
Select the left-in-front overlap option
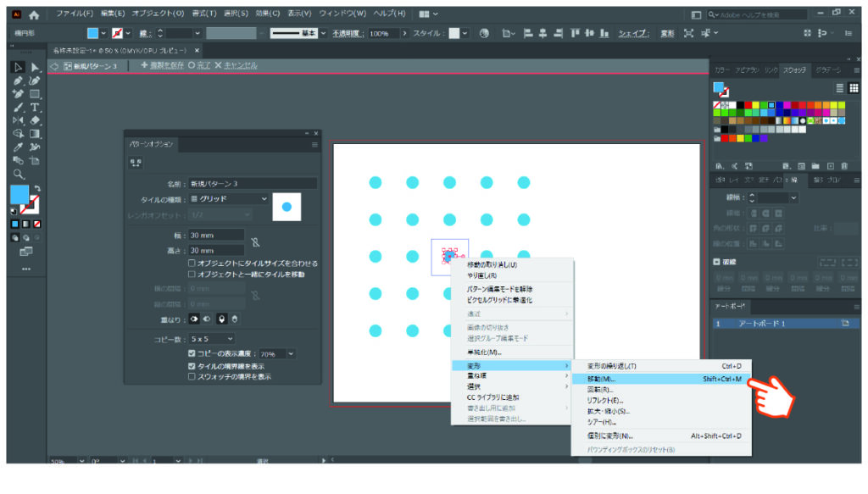pos(194,319)
